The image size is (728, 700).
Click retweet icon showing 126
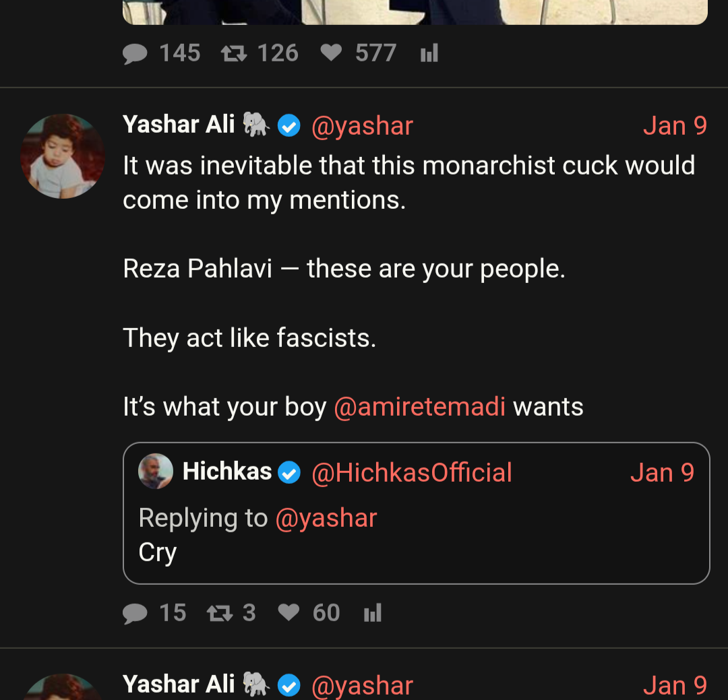tap(234, 53)
